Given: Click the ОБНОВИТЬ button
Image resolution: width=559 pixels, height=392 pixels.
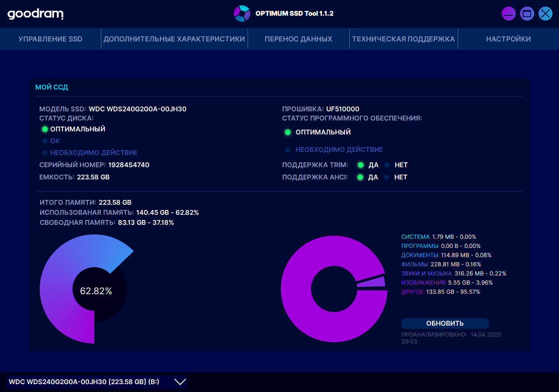Looking at the screenshot, I should click(x=445, y=323).
